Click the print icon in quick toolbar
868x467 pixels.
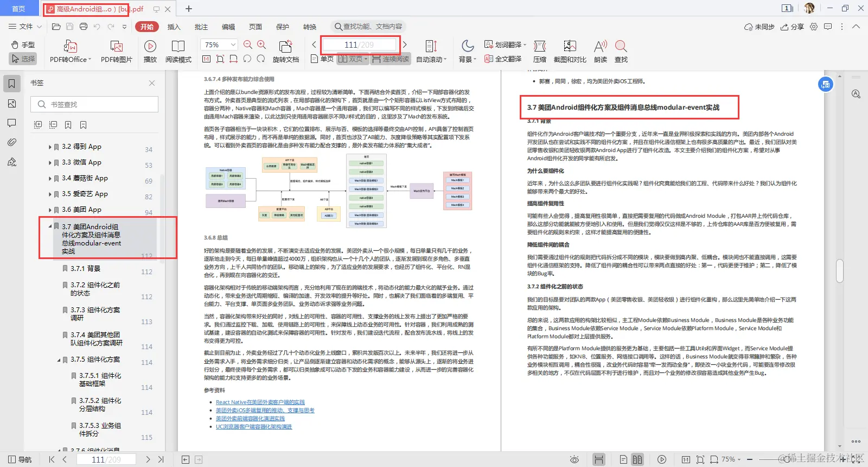(84, 27)
